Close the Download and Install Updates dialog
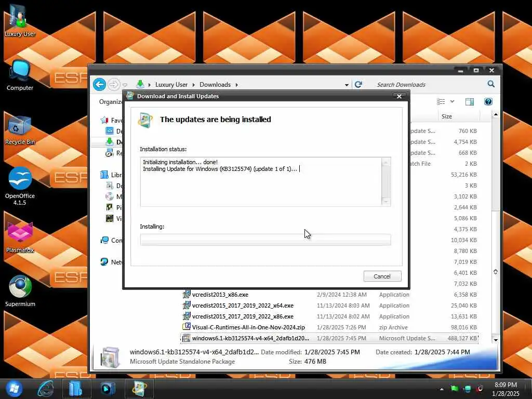The image size is (532, 399). click(400, 96)
